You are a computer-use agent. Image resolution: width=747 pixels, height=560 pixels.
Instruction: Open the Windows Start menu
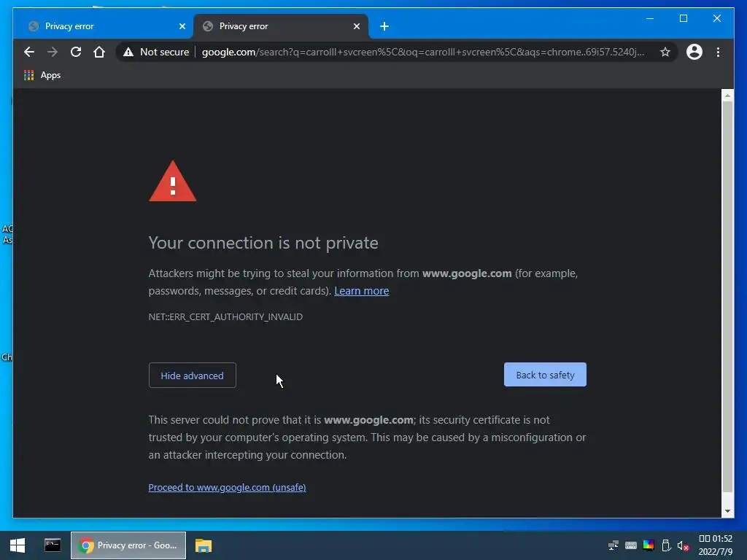click(x=18, y=545)
